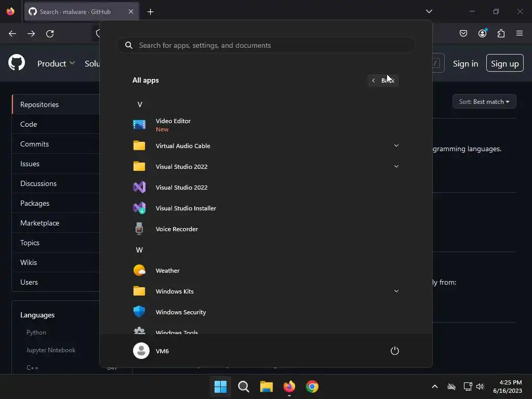Close the GitHub search Firefox tab

130,11
